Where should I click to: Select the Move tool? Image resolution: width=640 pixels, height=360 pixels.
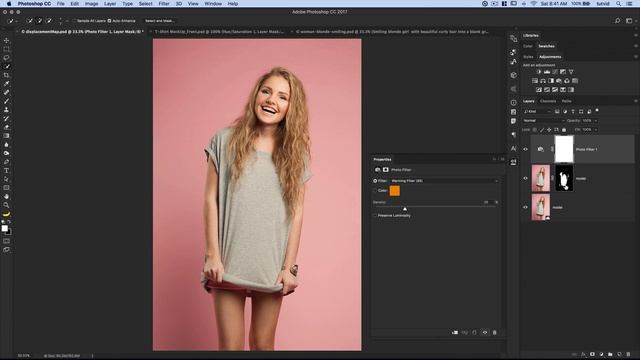click(7, 40)
